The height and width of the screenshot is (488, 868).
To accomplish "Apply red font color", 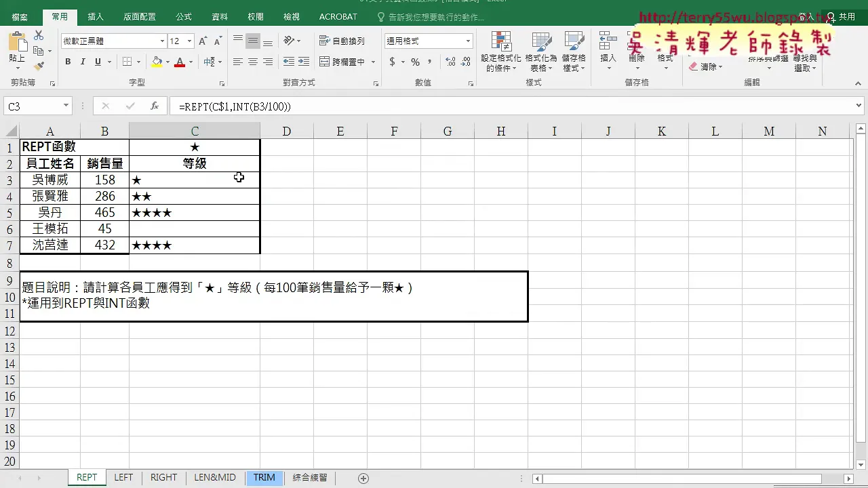I will coord(180,62).
